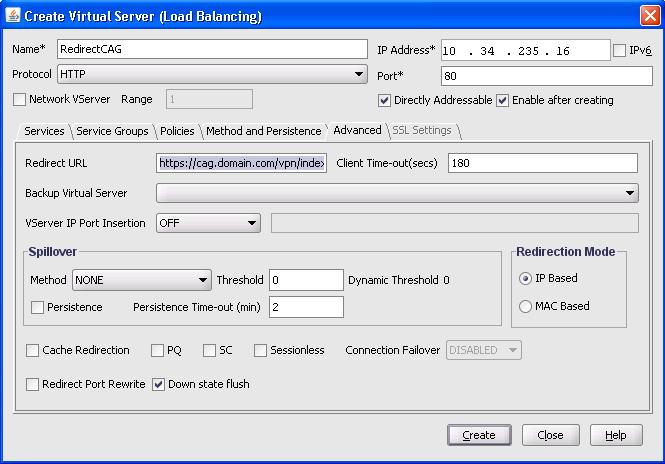Switch to the Services tab

pos(44,131)
